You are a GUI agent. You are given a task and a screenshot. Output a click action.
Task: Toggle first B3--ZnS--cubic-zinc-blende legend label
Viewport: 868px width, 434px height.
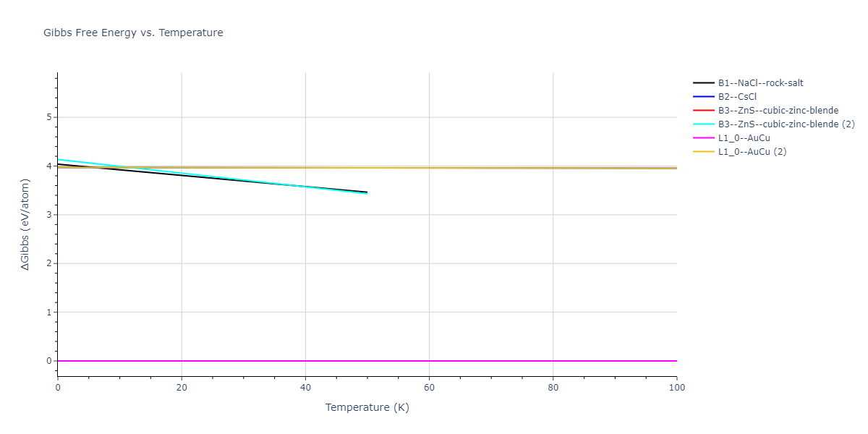coord(778,111)
